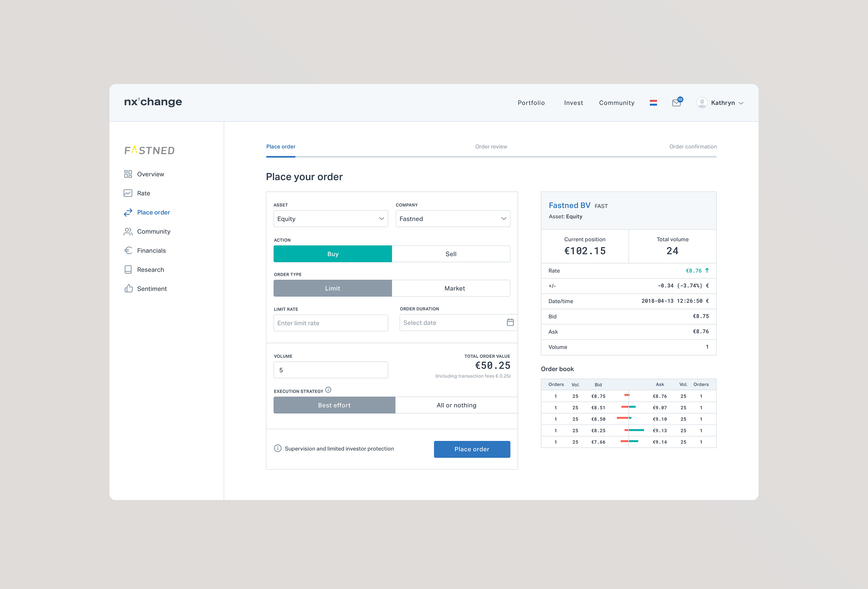This screenshot has width=868, height=589.
Task: Click the Volume input field showing 5
Action: (330, 370)
